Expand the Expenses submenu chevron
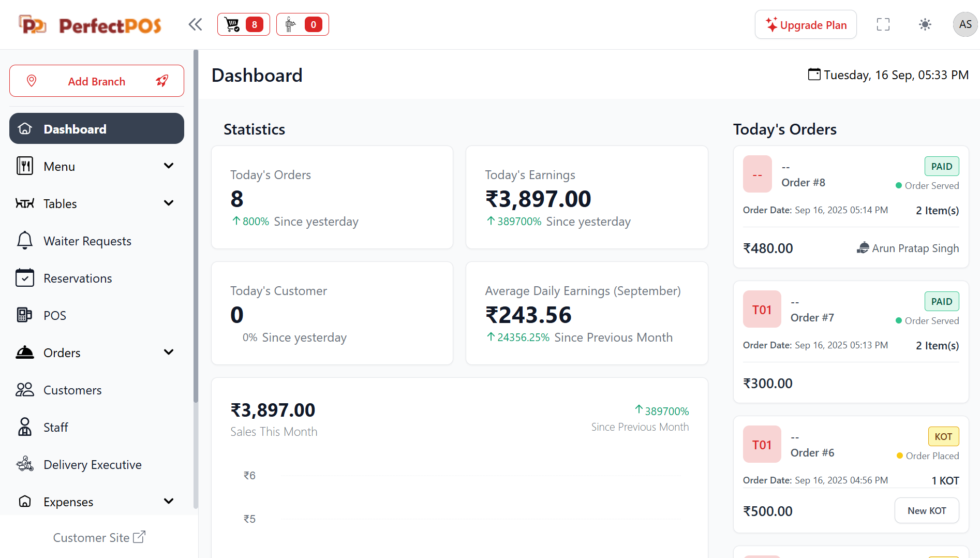980x558 pixels. [x=168, y=502]
